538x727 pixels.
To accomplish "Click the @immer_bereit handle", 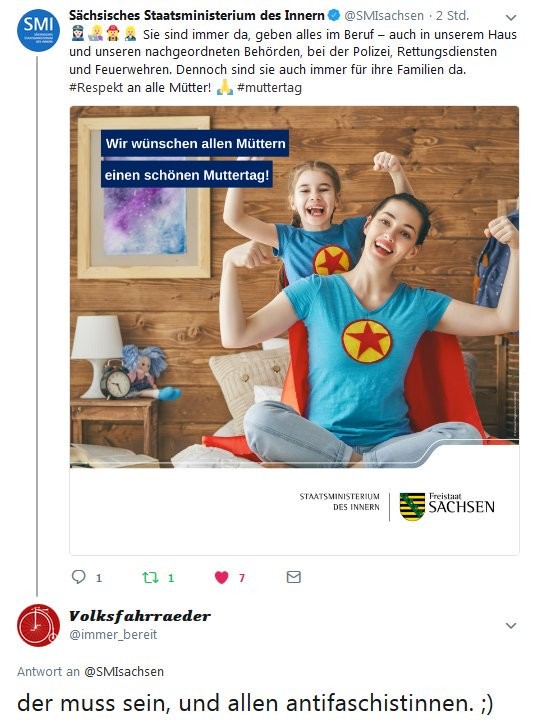I will pyautogui.click(x=113, y=634).
